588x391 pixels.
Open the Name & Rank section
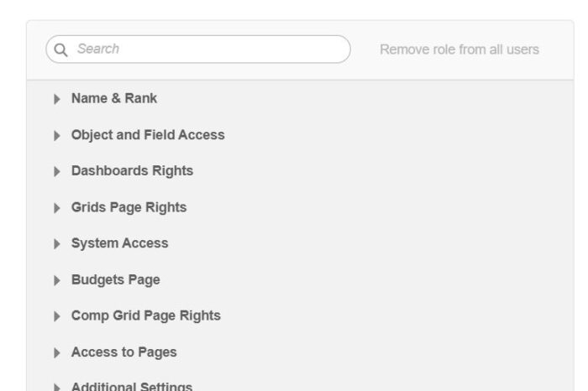[x=114, y=98]
